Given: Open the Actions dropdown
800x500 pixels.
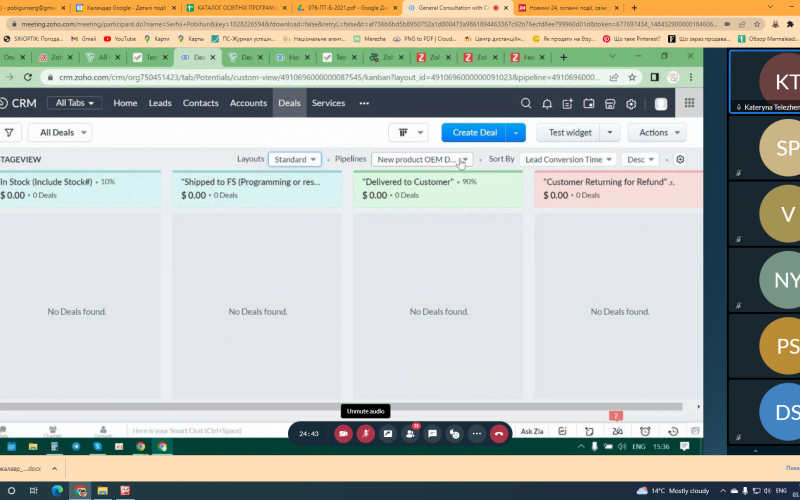Looking at the screenshot, I should point(657,133).
